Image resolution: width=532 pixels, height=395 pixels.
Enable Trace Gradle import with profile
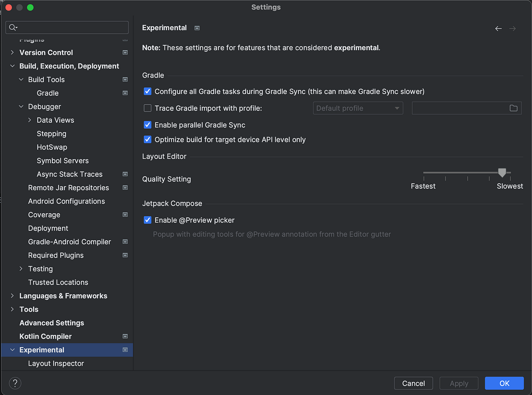pos(148,108)
